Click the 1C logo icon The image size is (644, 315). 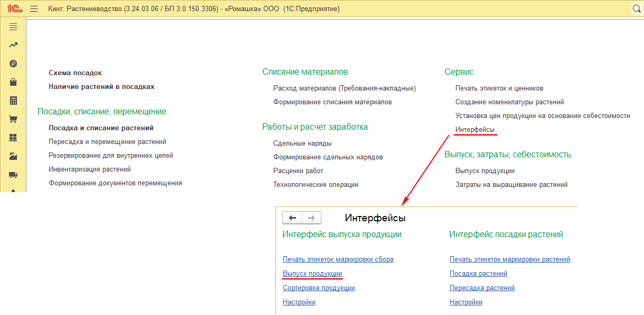(x=14, y=9)
